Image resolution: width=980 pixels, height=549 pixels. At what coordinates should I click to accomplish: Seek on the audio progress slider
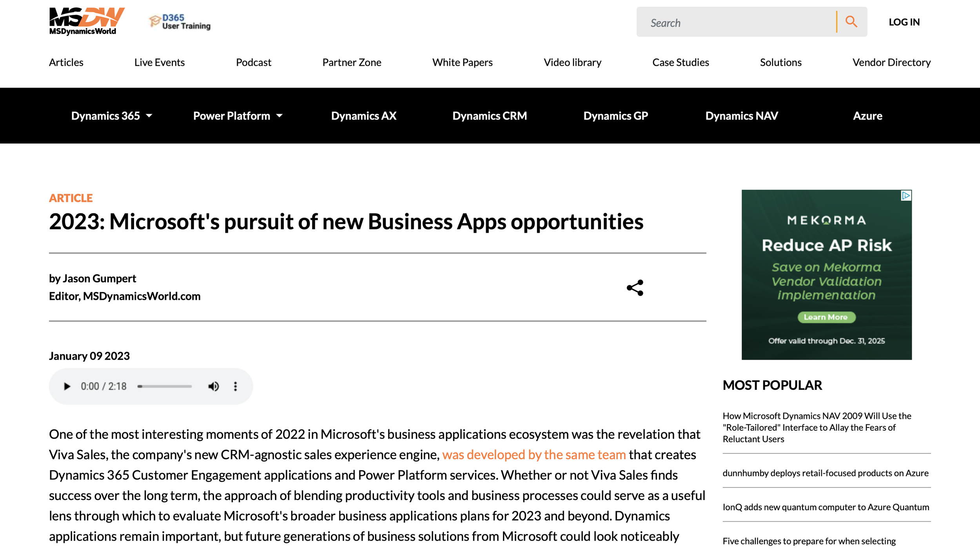(165, 386)
